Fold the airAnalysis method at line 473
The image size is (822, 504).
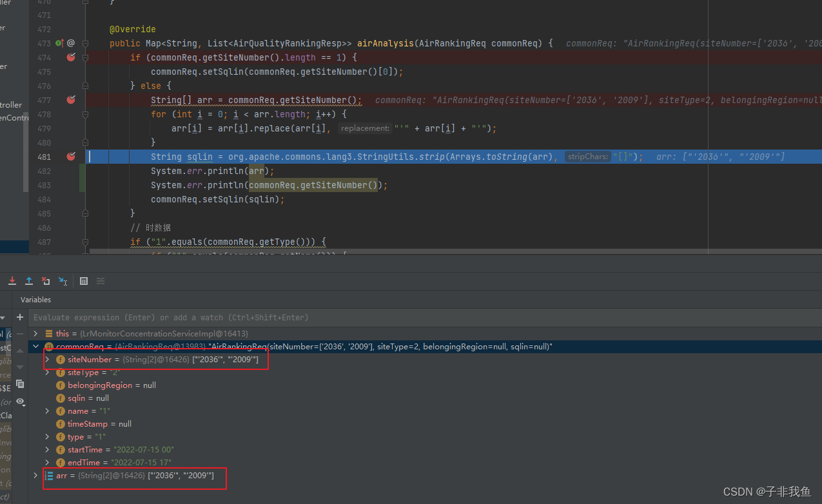(x=85, y=43)
